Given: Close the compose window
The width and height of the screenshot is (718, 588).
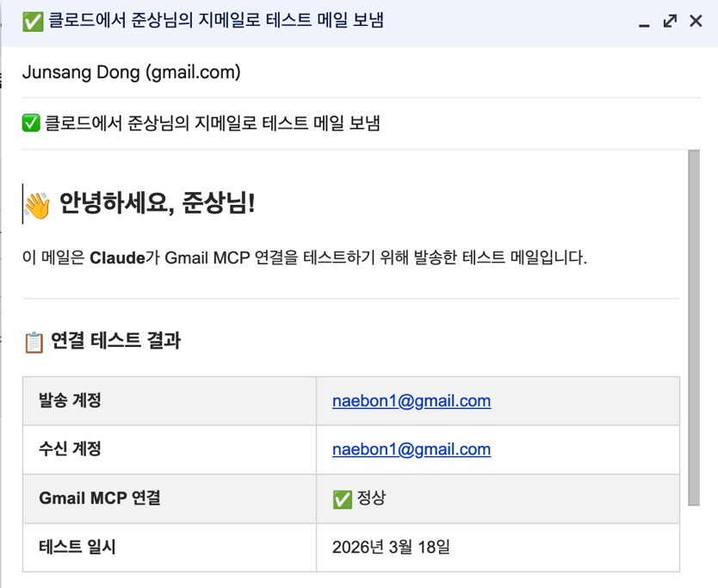Looking at the screenshot, I should click(x=696, y=22).
